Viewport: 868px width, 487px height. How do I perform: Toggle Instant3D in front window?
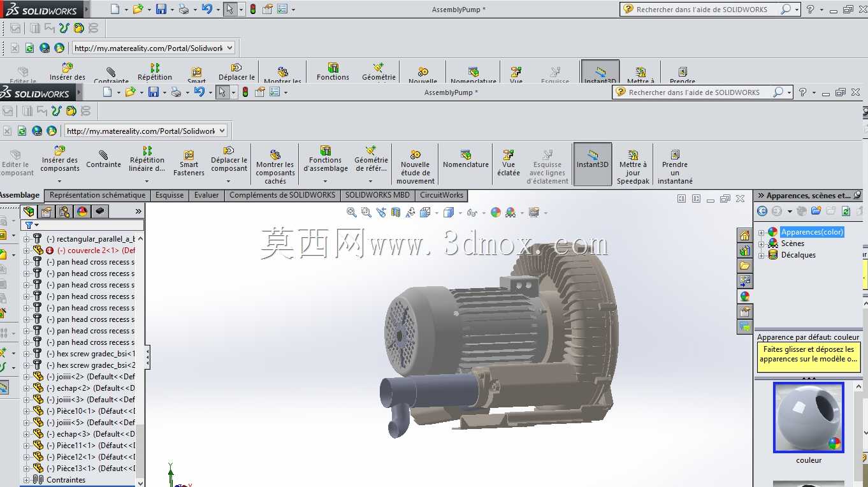593,164
